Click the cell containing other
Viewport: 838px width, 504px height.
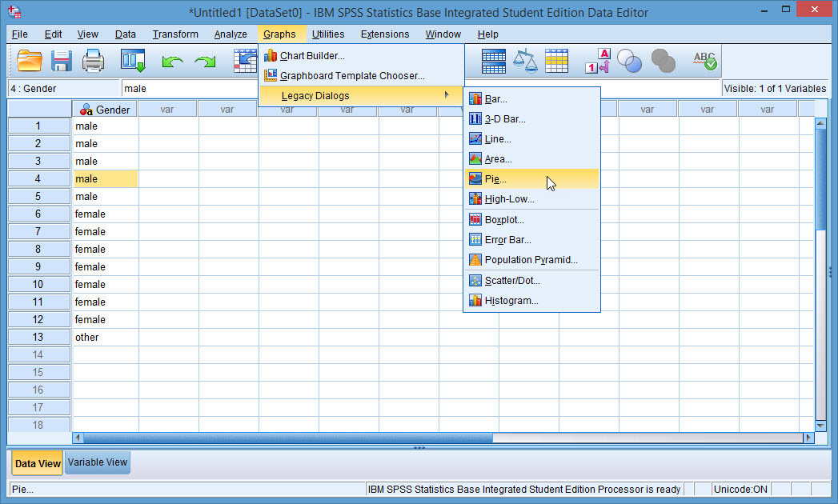pyautogui.click(x=106, y=338)
